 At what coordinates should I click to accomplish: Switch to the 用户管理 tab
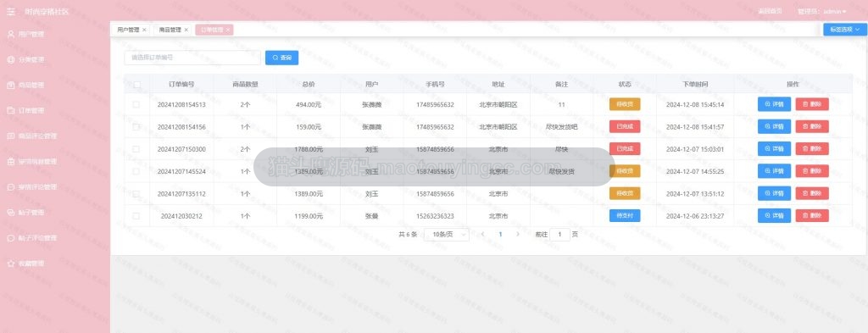coord(129,30)
